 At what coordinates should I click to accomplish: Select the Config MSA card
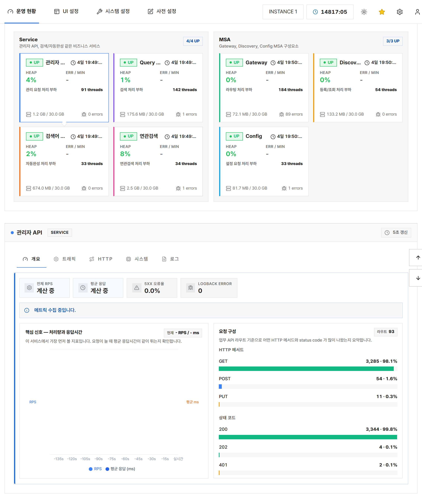pos(264,161)
